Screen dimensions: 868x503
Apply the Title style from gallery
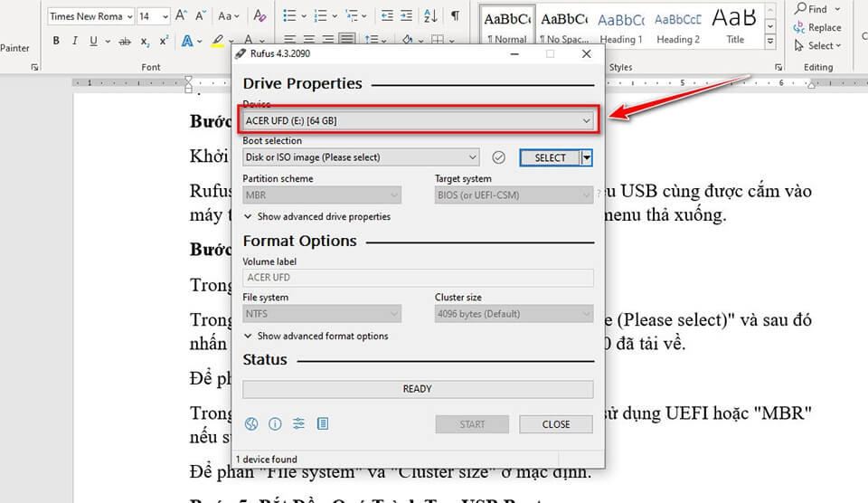pyautogui.click(x=735, y=25)
